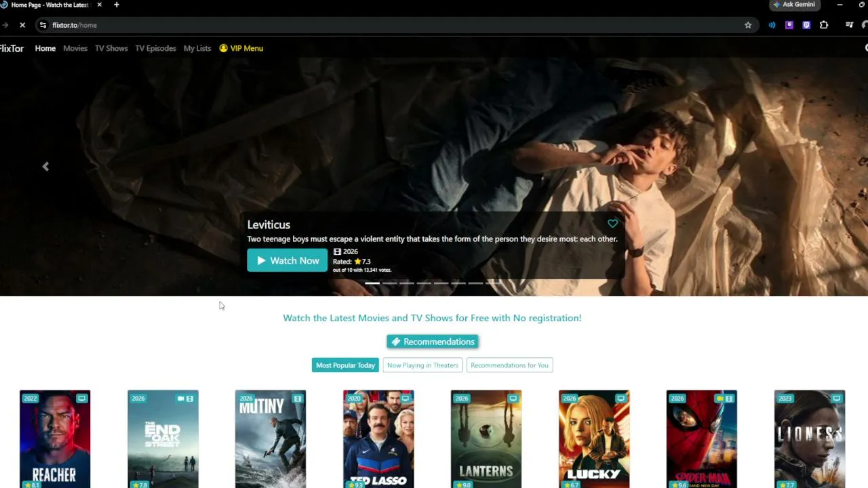This screenshot has height=488, width=868.
Task: Advance to next slide in the carousel
Action: coord(818,167)
